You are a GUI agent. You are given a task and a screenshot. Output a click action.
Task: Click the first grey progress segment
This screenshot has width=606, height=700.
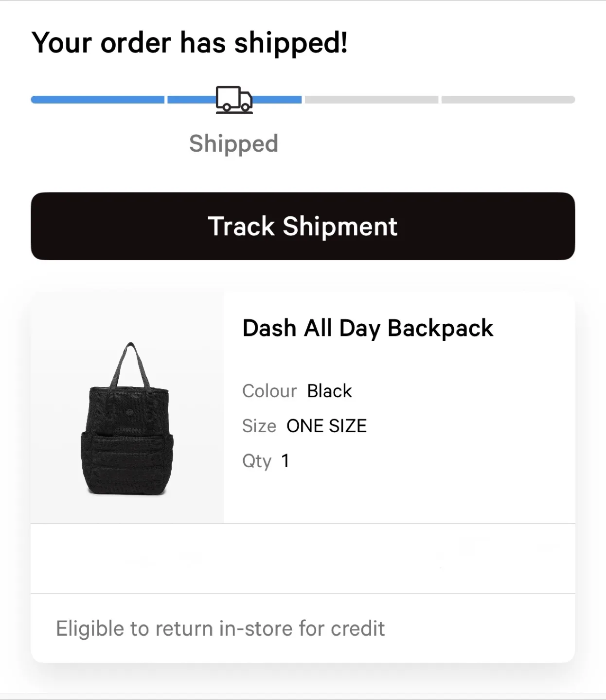[x=371, y=100]
